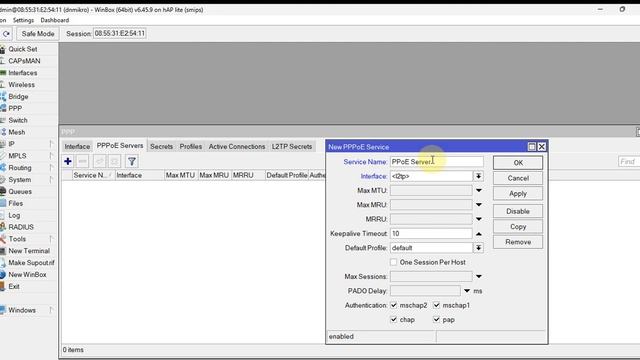
Task: Toggle One Session Per Host checkbox
Action: [x=393, y=262]
